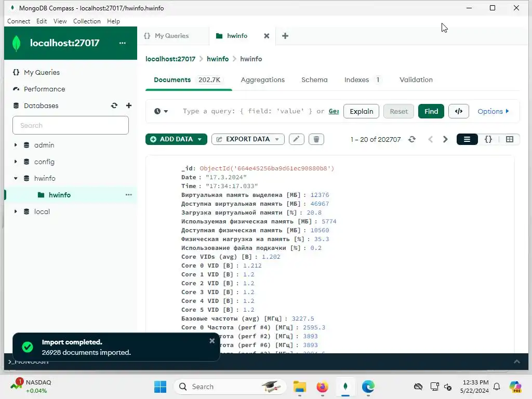Switch to the table view
This screenshot has height=399, width=532.
tap(509, 139)
